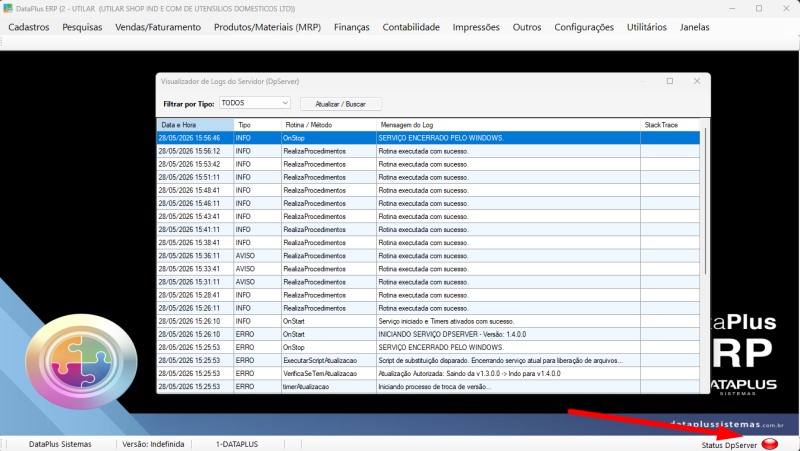
Task: Click 'DataPlus Sistemas' in status bar
Action: pyautogui.click(x=60, y=444)
